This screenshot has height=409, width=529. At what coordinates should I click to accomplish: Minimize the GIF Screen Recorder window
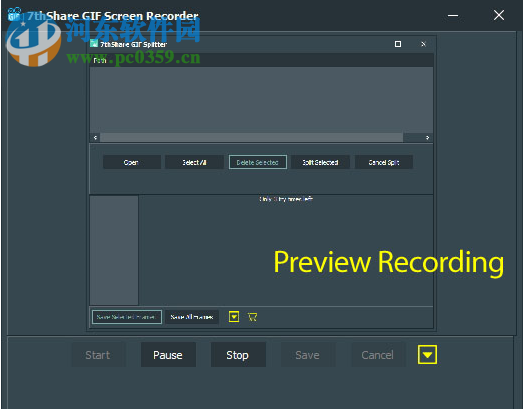point(453,16)
